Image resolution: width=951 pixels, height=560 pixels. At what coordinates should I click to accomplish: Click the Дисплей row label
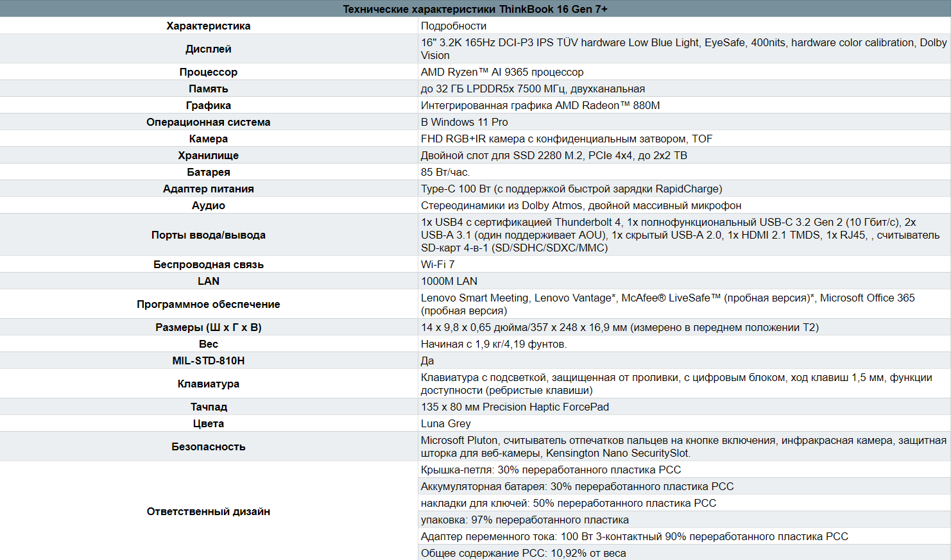pyautogui.click(x=207, y=49)
